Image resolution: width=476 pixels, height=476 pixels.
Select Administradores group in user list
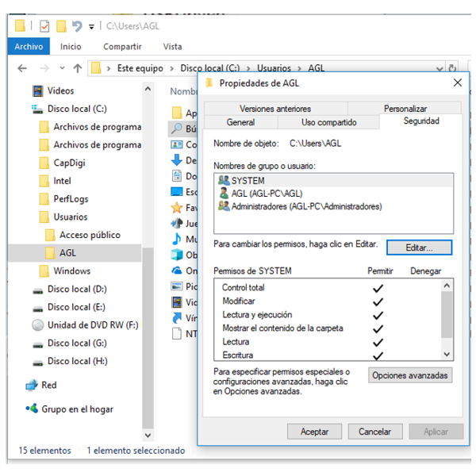(305, 206)
